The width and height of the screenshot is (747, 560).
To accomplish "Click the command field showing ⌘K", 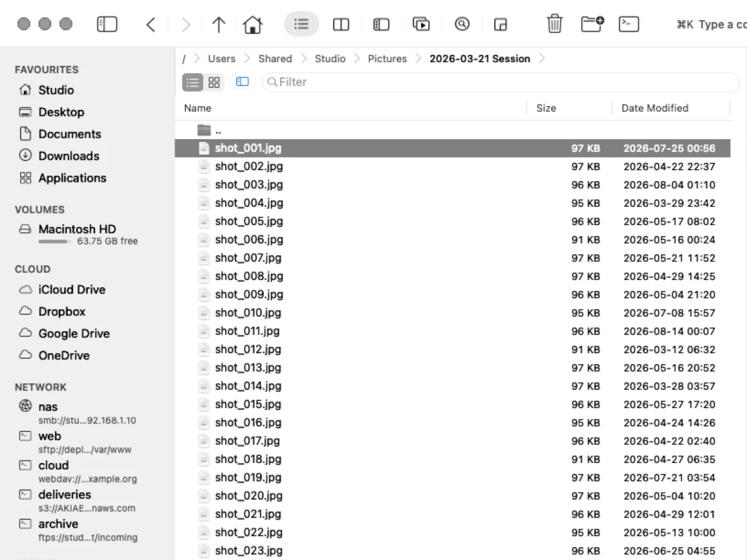I will coord(711,24).
